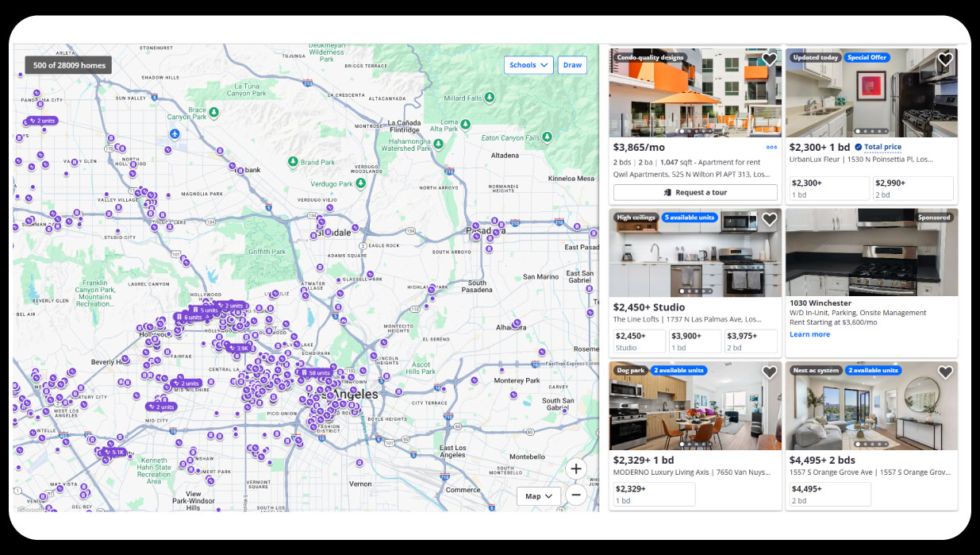Click the airport icon on the map
The height and width of the screenshot is (555, 980).
pyautogui.click(x=175, y=133)
